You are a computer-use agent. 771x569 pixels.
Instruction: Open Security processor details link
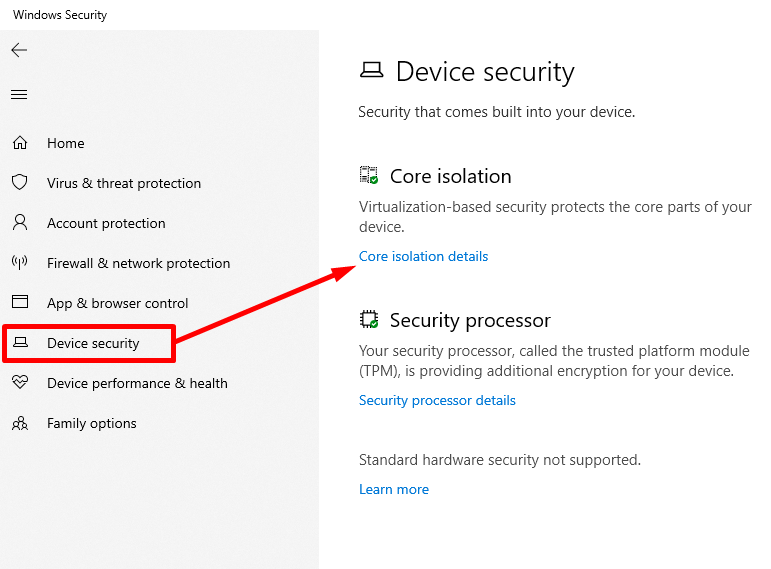click(x=437, y=400)
